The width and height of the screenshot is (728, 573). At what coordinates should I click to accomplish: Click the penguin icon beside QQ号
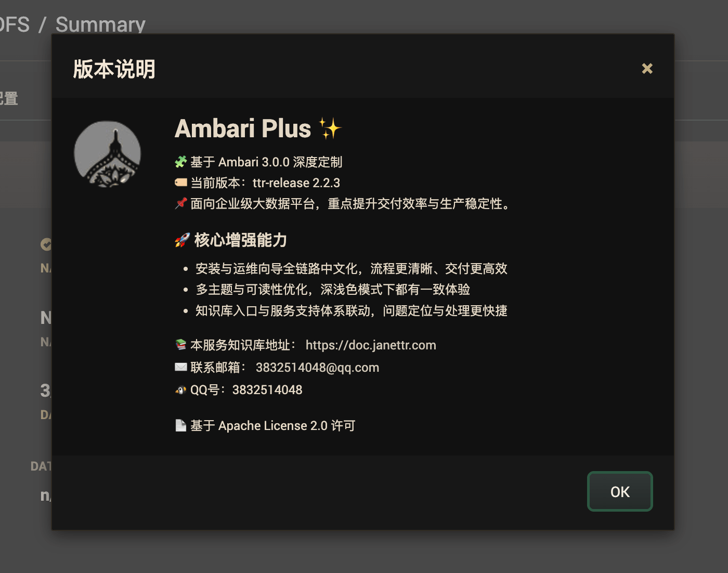(180, 390)
